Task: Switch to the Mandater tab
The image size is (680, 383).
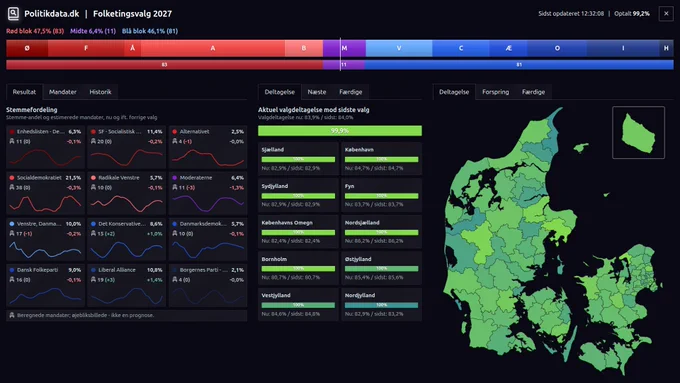Action: (x=63, y=92)
